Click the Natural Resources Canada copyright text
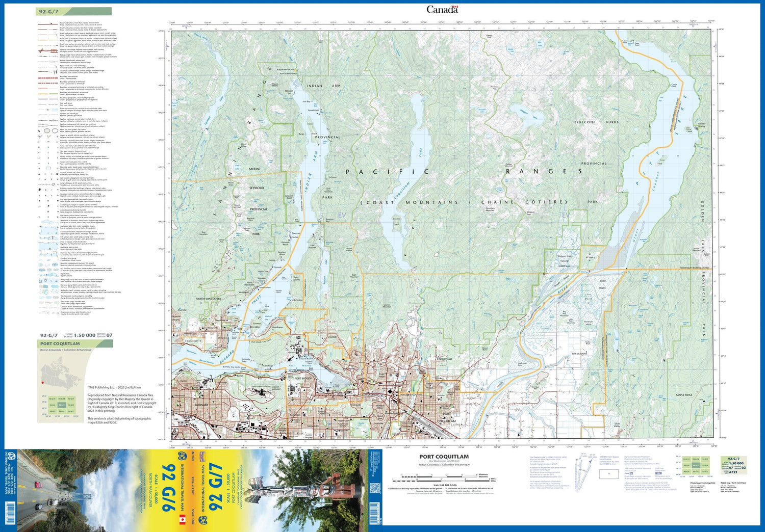The height and width of the screenshot is (532, 765). 122,402
